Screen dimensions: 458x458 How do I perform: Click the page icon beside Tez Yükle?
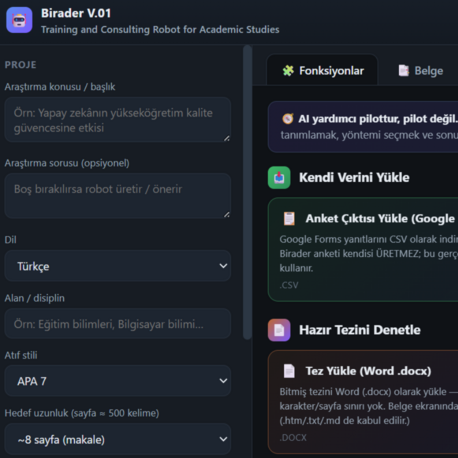(x=289, y=371)
